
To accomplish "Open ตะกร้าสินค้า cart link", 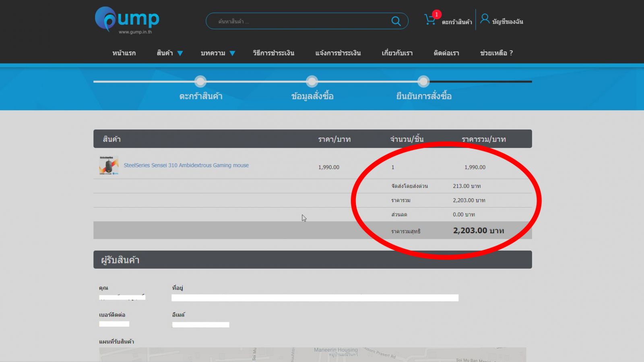I will click(x=457, y=22).
